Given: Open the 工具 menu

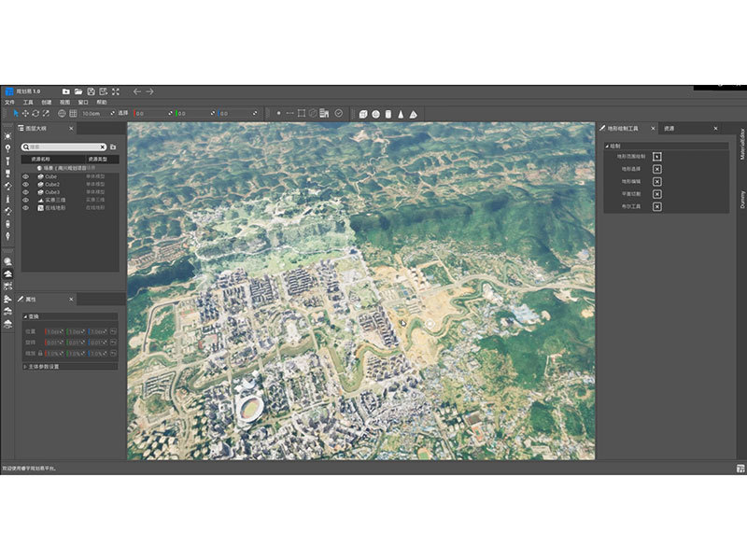Looking at the screenshot, I should [28, 103].
